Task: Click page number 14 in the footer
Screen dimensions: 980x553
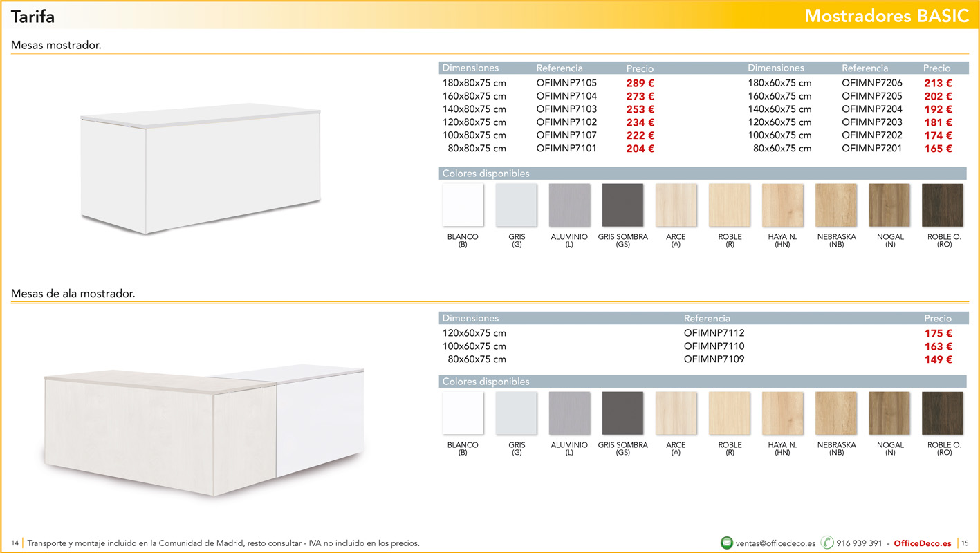Action: [15, 543]
